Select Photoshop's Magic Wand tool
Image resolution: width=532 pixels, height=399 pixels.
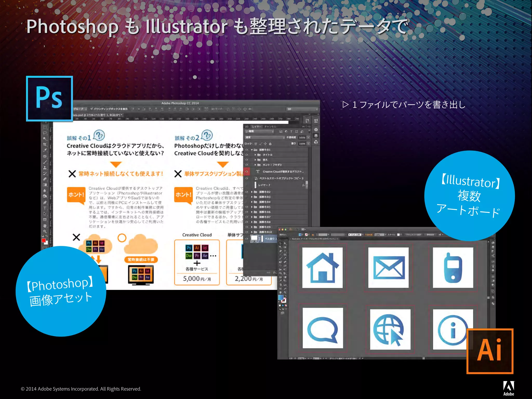(x=45, y=138)
